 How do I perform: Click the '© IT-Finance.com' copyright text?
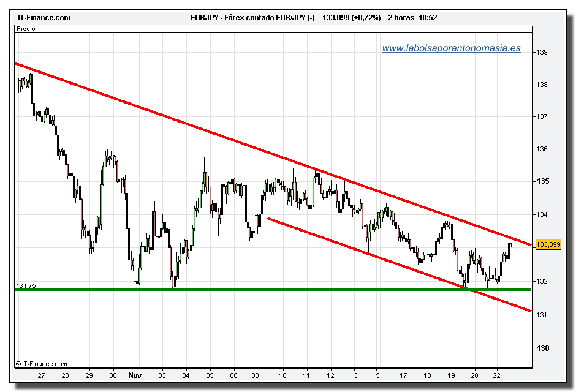42,364
